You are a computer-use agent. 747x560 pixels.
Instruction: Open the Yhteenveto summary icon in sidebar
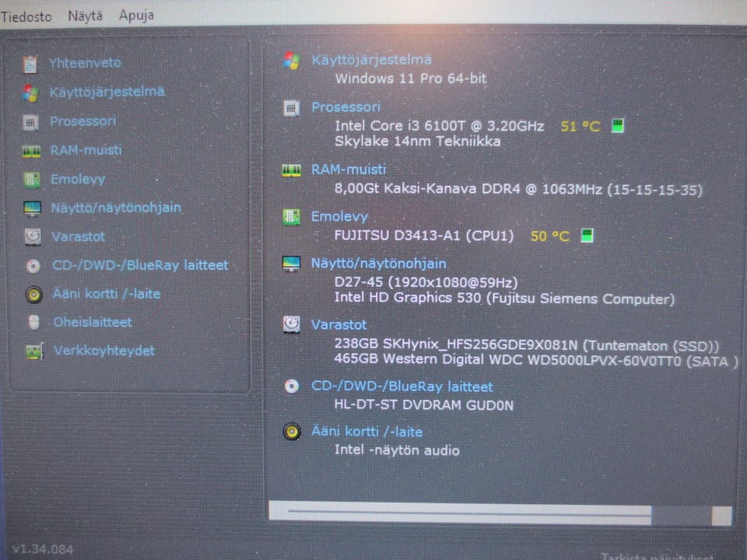click(30, 64)
